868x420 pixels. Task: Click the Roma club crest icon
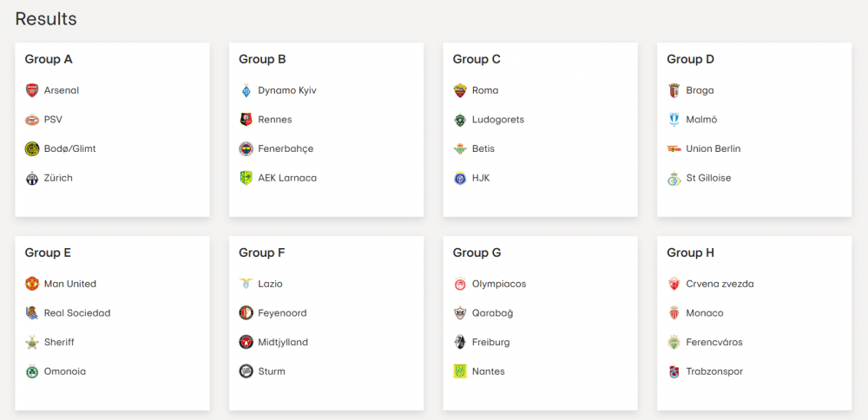click(460, 90)
